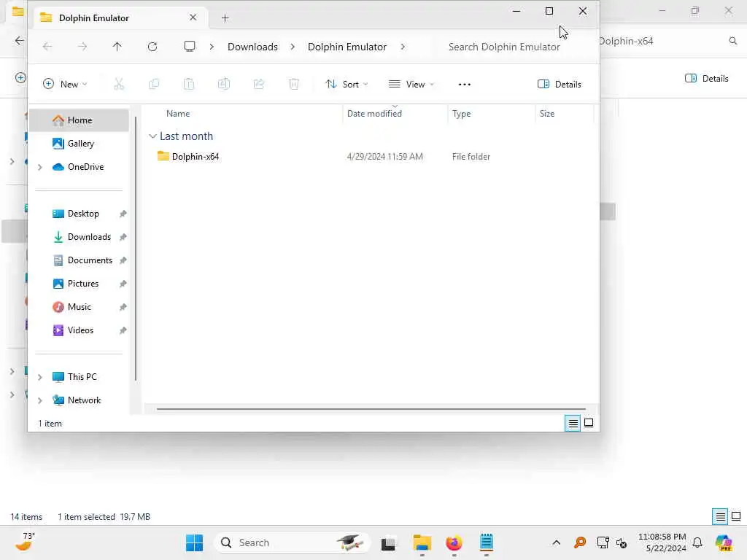Click the pin icon next to Music

(123, 307)
